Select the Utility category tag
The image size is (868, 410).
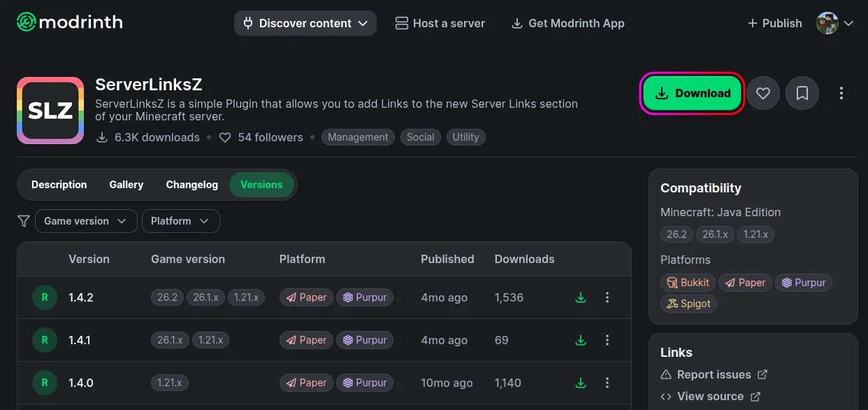465,137
